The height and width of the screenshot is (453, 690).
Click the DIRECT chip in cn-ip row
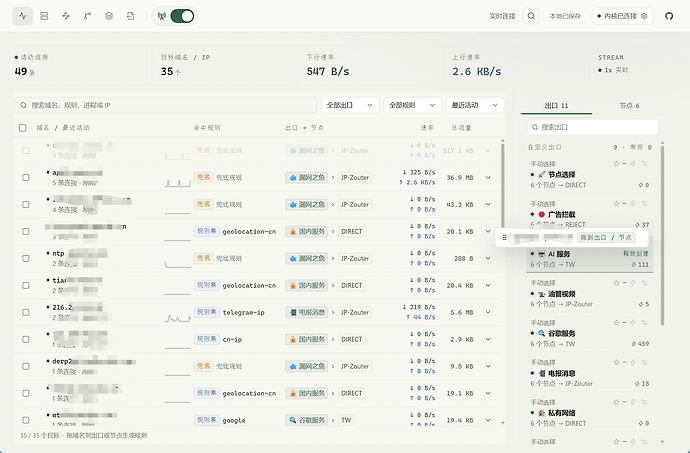tap(352, 339)
